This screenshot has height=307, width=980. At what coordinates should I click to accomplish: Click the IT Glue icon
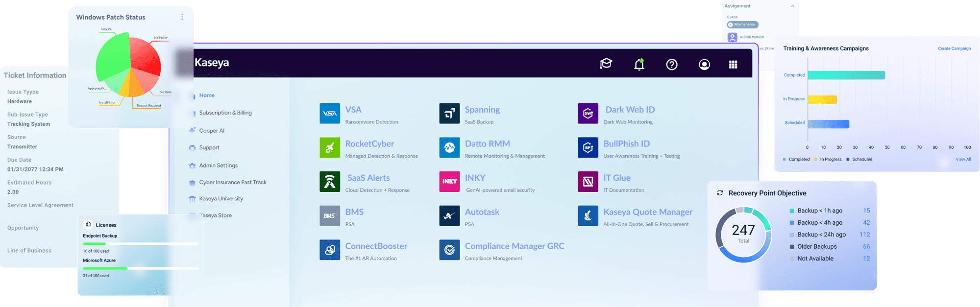(x=588, y=182)
